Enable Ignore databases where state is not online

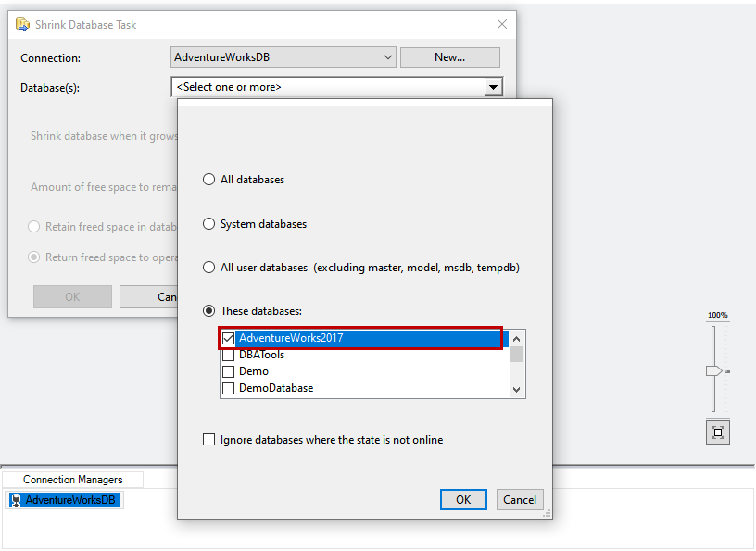[208, 440]
